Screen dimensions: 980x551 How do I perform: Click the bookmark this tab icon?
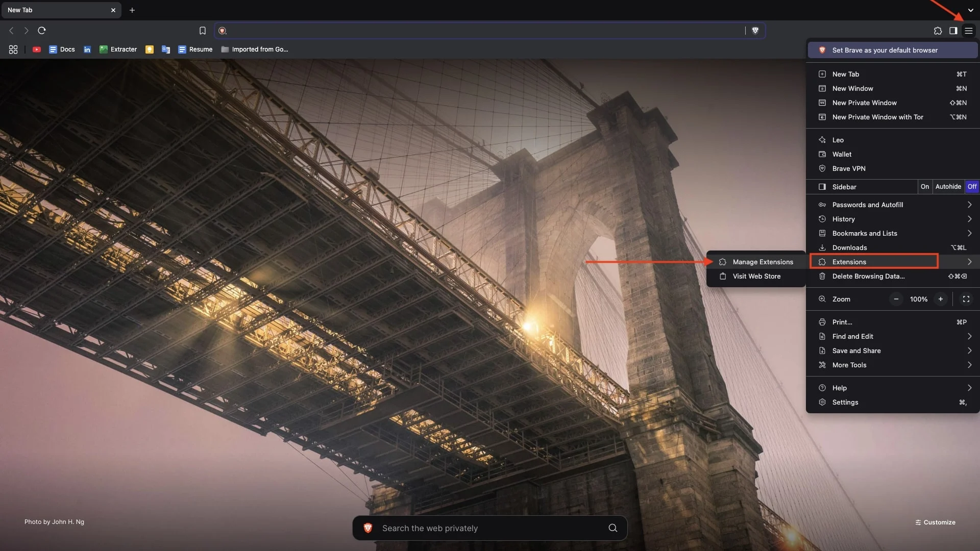203,31
